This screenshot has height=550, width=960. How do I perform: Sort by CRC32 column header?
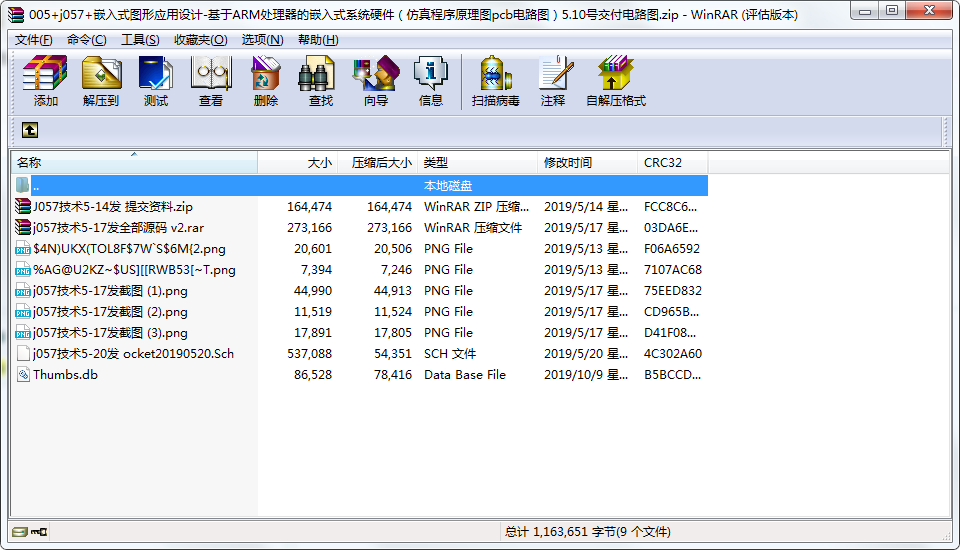(673, 162)
